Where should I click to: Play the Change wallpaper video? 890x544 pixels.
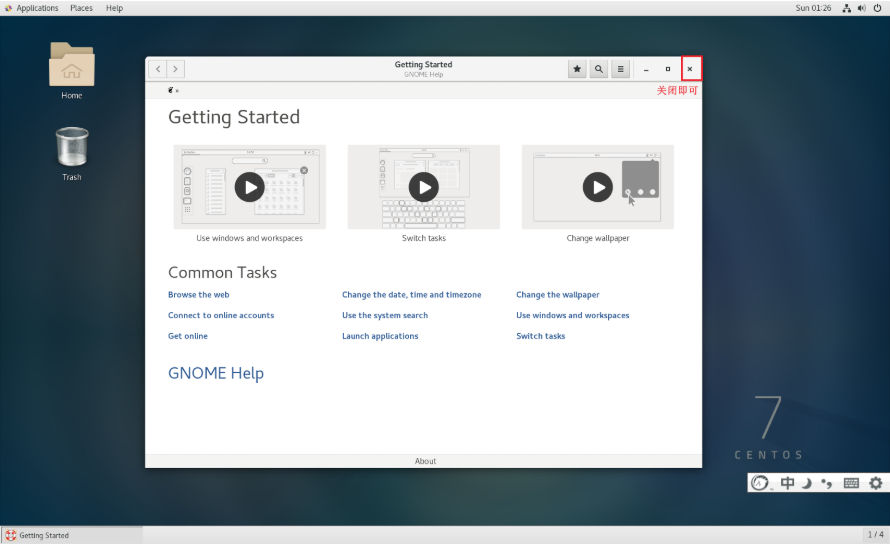pos(598,187)
